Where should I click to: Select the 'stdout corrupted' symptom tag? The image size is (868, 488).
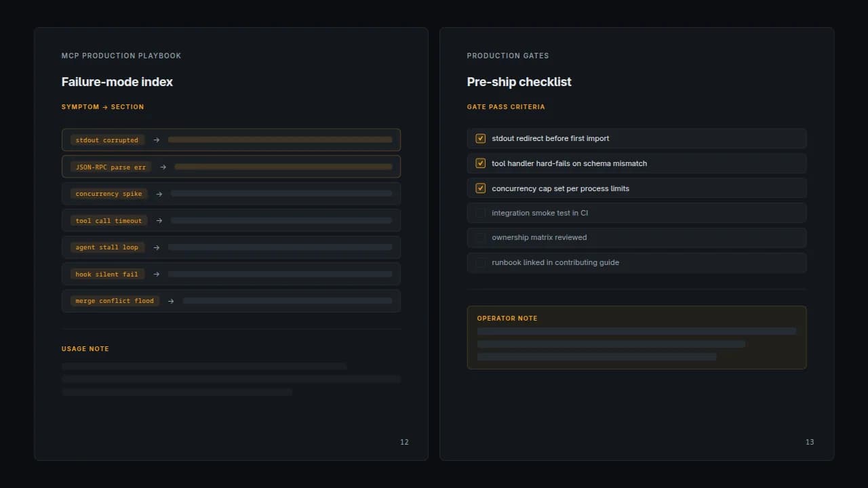107,140
